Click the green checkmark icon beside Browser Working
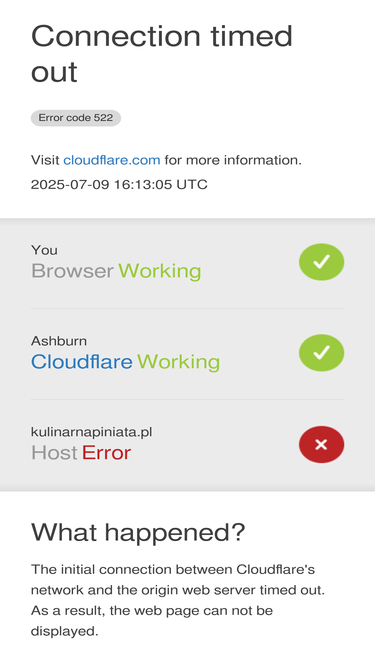This screenshot has height=667, width=375. [x=321, y=262]
